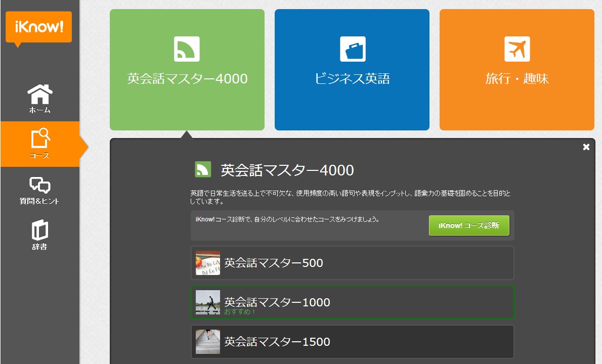Click the 英会話マスター500 thumbnail image
Screen dimensions: 602x364
208,263
